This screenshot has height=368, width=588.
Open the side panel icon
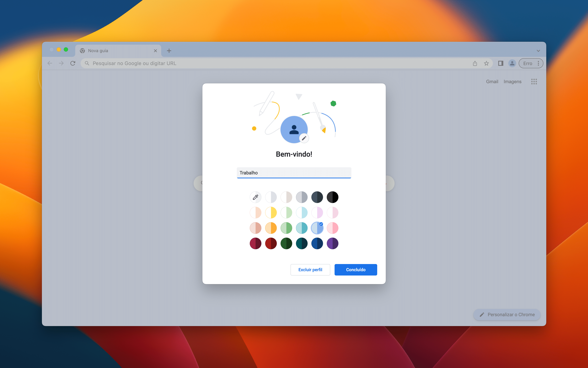point(500,63)
